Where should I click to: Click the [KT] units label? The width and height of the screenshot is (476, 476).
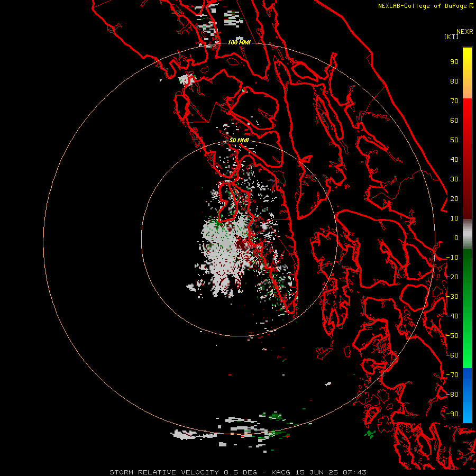coord(451,36)
